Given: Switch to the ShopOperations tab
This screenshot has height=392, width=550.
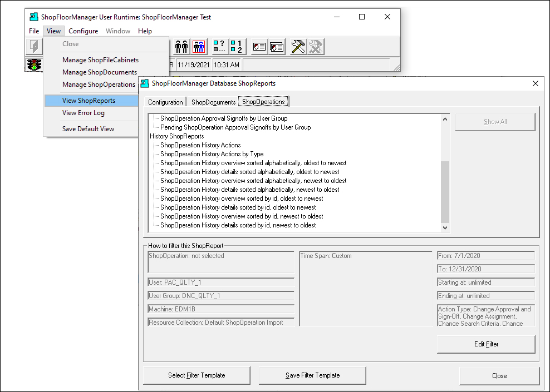Looking at the screenshot, I should coord(263,102).
